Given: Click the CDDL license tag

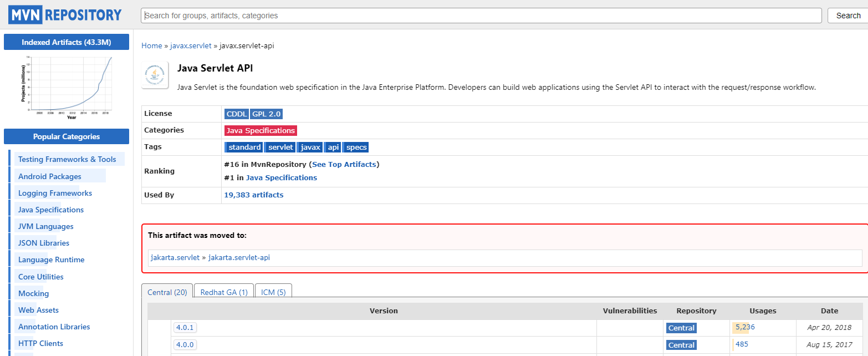Looking at the screenshot, I should [237, 114].
